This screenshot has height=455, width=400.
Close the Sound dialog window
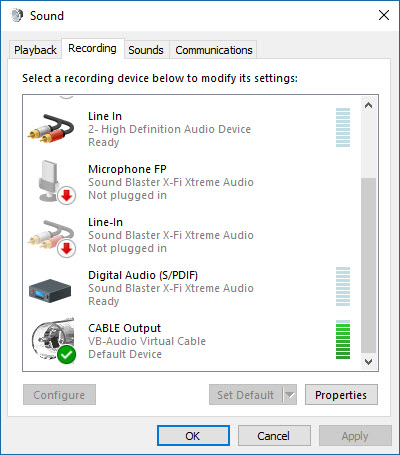click(384, 15)
